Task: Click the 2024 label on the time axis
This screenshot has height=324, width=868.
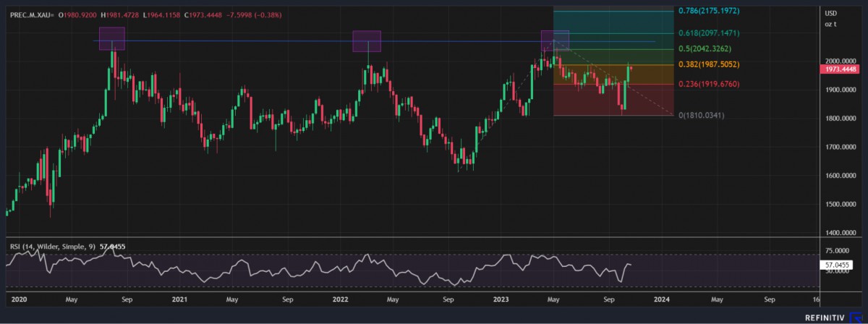Action: [x=660, y=298]
